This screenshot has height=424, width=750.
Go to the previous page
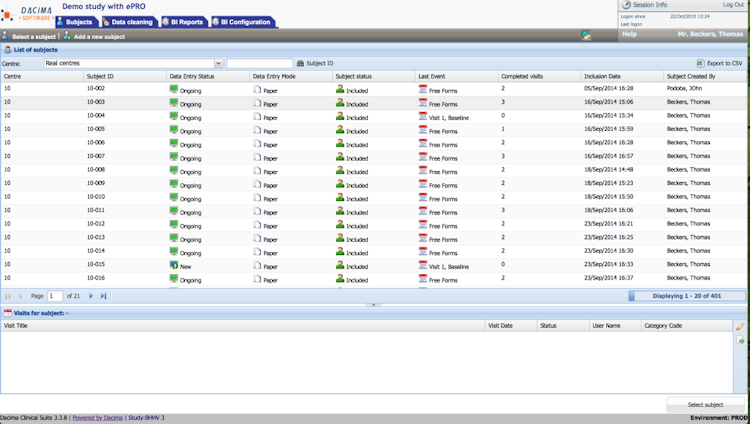click(x=20, y=296)
